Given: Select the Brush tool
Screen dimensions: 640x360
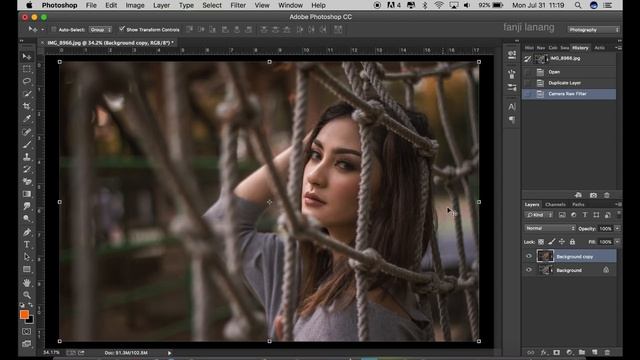Looking at the screenshot, I should pyautogui.click(x=27, y=144).
